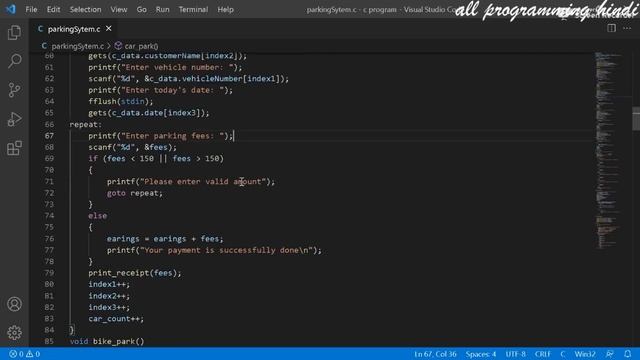Open errors and warnings problems indicator
Image resolution: width=640 pixels, height=360 pixels.
click(24, 354)
